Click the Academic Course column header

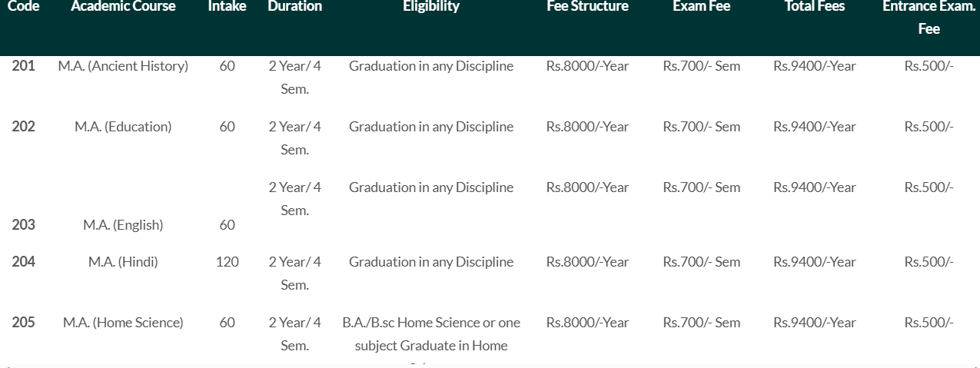[123, 7]
